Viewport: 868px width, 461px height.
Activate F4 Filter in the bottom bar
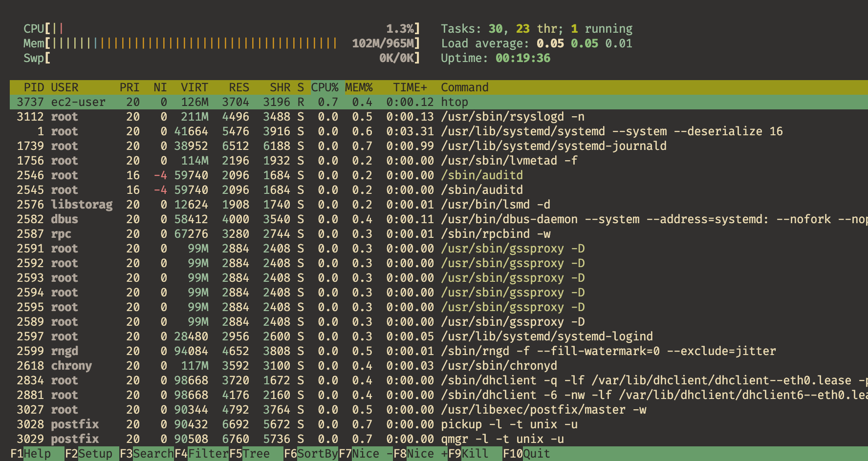[x=201, y=454]
